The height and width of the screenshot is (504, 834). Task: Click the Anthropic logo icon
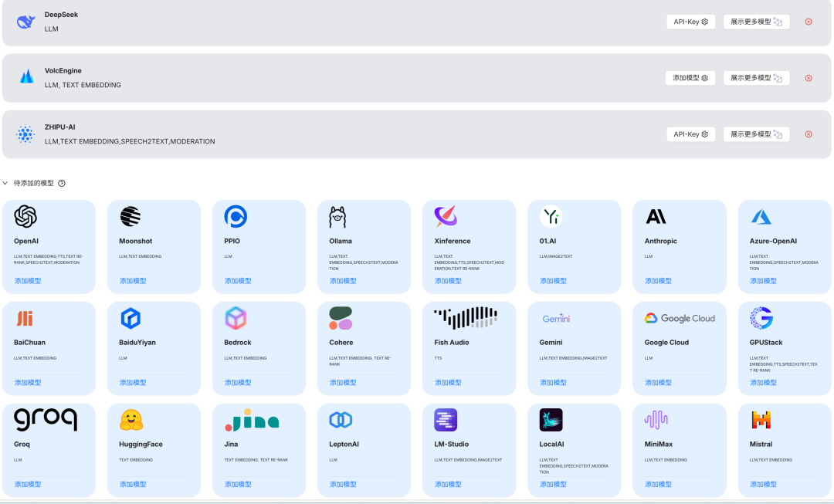click(x=656, y=217)
